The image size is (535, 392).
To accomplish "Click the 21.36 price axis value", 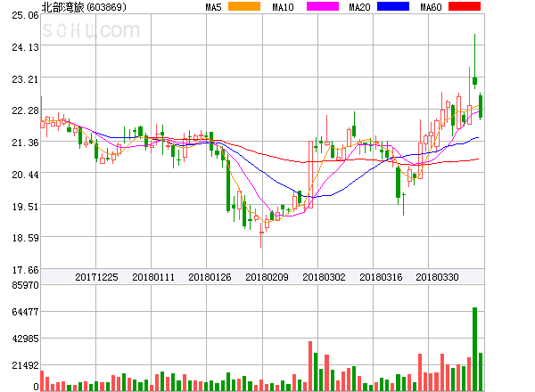I will pos(25,143).
